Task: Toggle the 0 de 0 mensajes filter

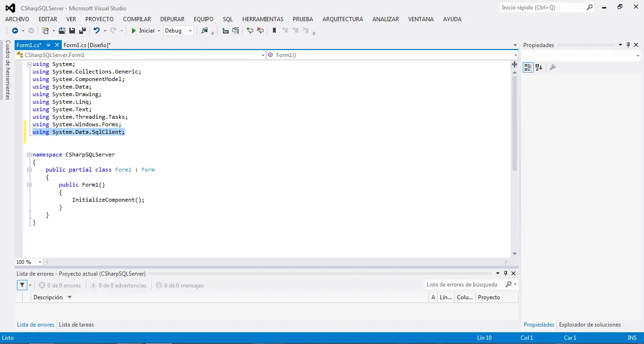Action: click(x=180, y=286)
